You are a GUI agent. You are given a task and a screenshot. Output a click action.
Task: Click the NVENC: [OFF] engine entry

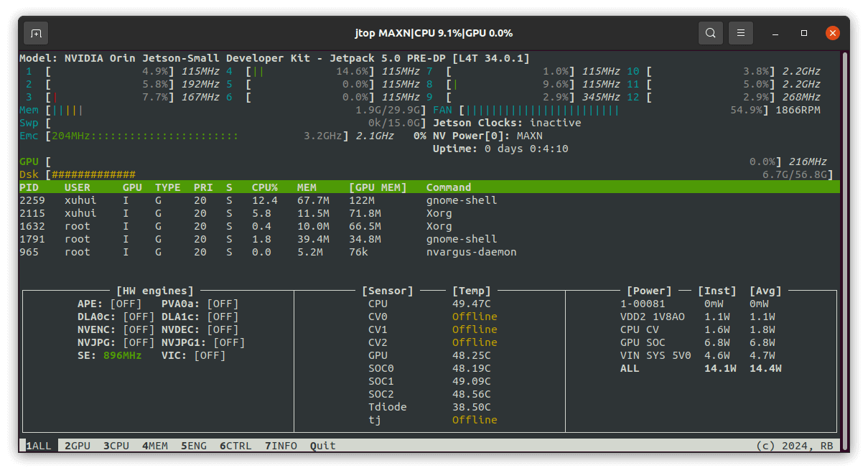coord(116,329)
